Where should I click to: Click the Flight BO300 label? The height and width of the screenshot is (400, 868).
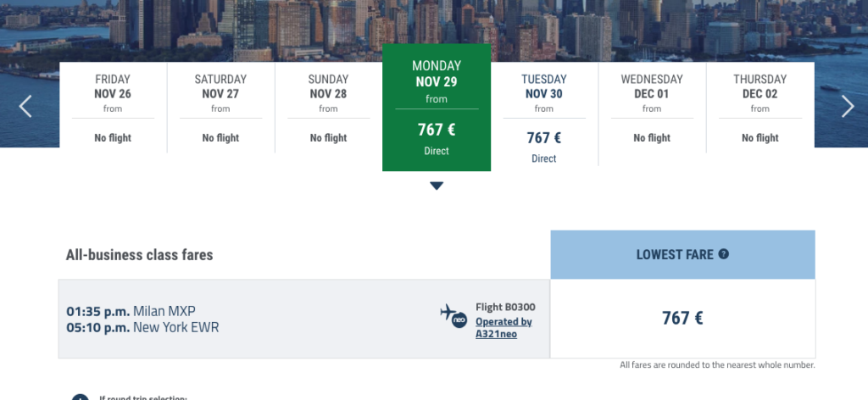coord(505,307)
